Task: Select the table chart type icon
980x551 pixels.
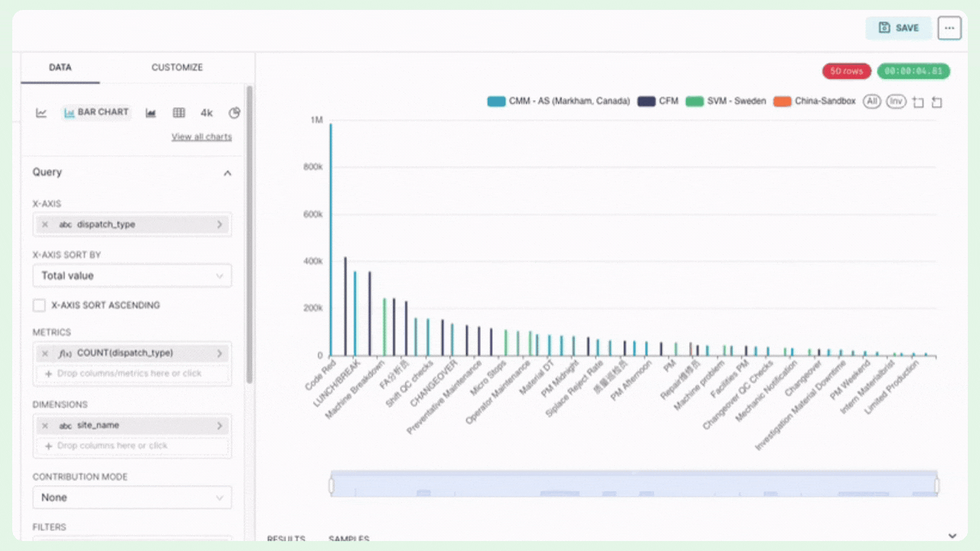Action: click(x=179, y=112)
